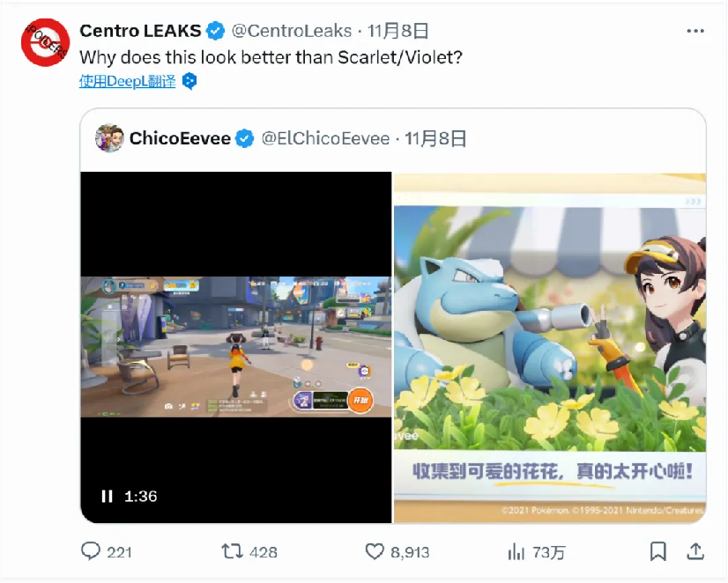Retweet this post with the repost icon
Viewport: 728px width, 583px height.
click(232, 551)
